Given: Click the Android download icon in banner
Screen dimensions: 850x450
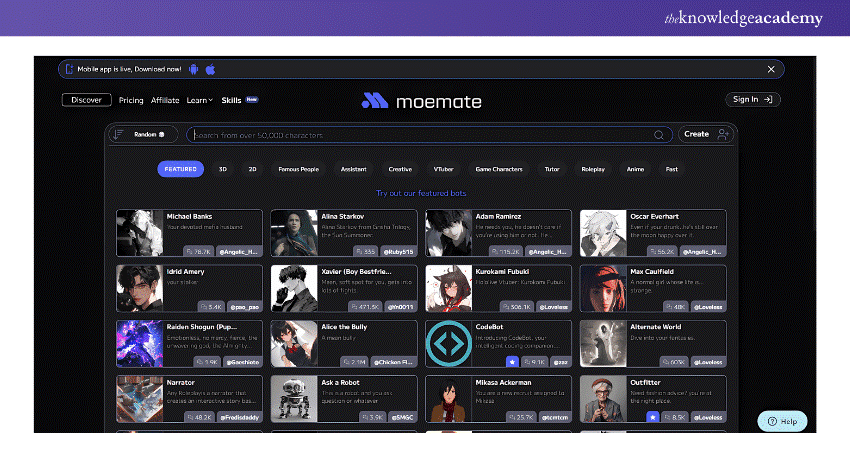Looking at the screenshot, I should [193, 69].
